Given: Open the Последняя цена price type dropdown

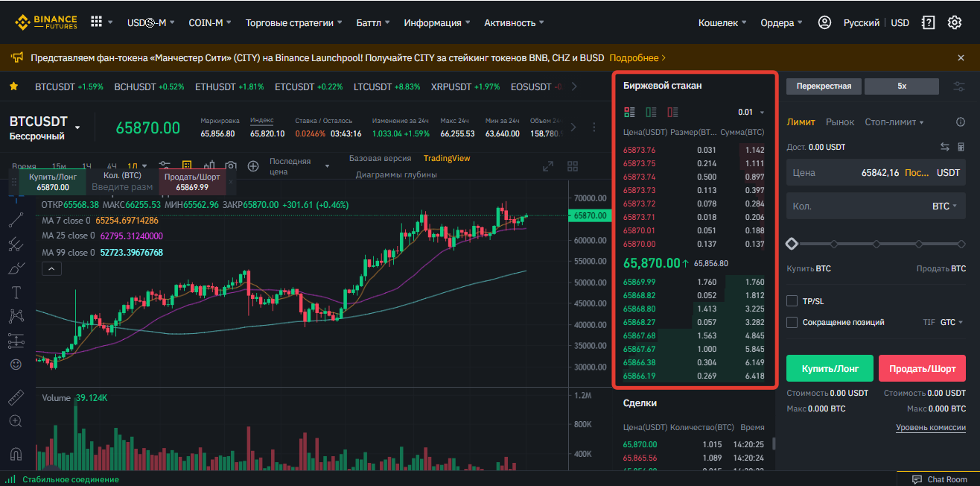Looking at the screenshot, I should coord(299,166).
